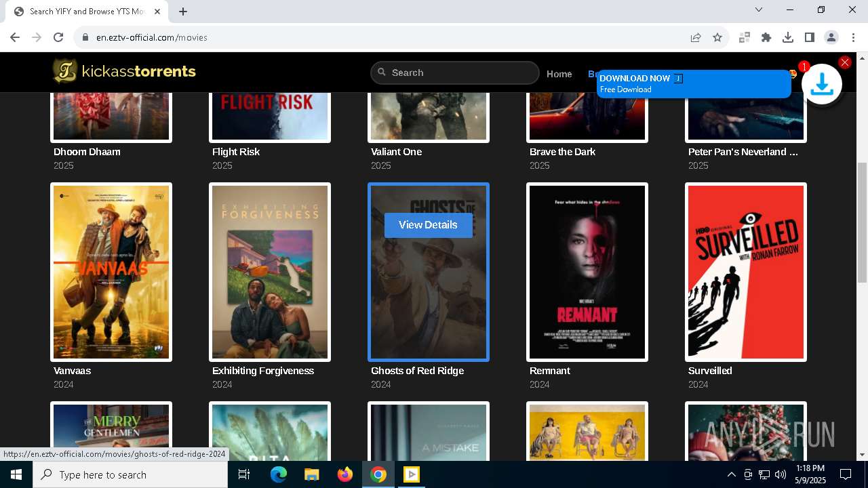The image size is (868, 488).
Task: Click the Flight Risk title link
Action: (x=236, y=152)
